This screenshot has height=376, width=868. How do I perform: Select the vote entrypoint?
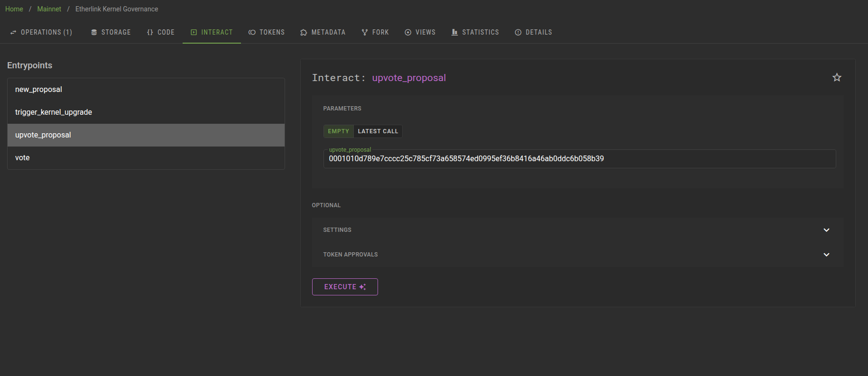click(x=146, y=158)
